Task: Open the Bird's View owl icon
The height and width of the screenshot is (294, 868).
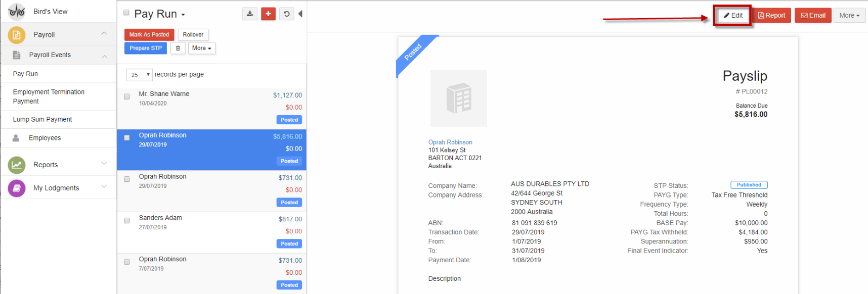Action: click(17, 11)
